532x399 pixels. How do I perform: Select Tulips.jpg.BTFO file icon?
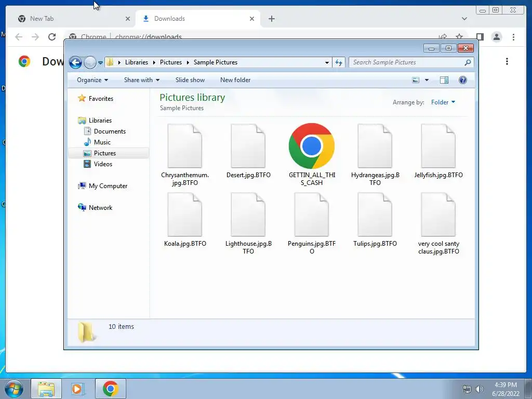pos(375,215)
